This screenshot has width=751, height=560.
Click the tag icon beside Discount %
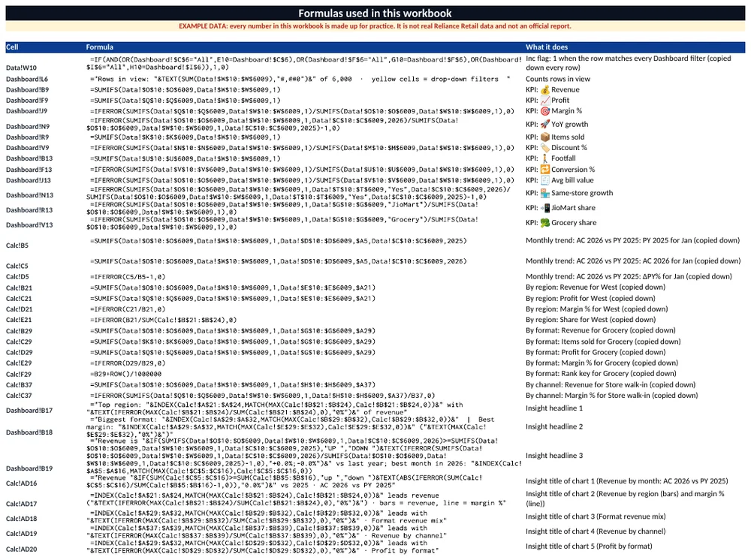coord(544,147)
